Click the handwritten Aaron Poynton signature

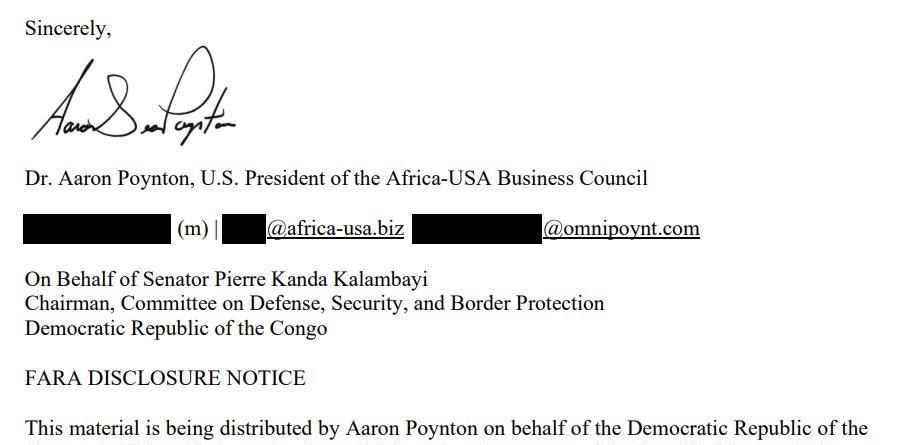133,96
